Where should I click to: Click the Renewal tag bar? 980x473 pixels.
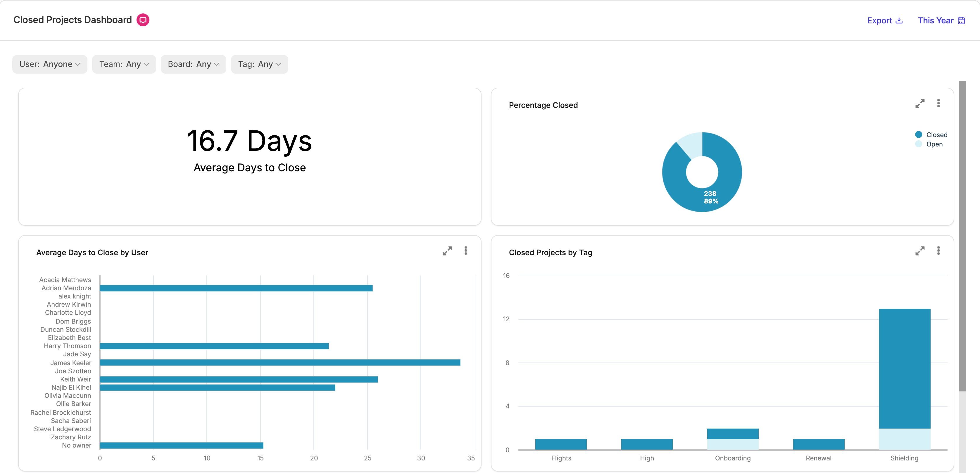819,444
